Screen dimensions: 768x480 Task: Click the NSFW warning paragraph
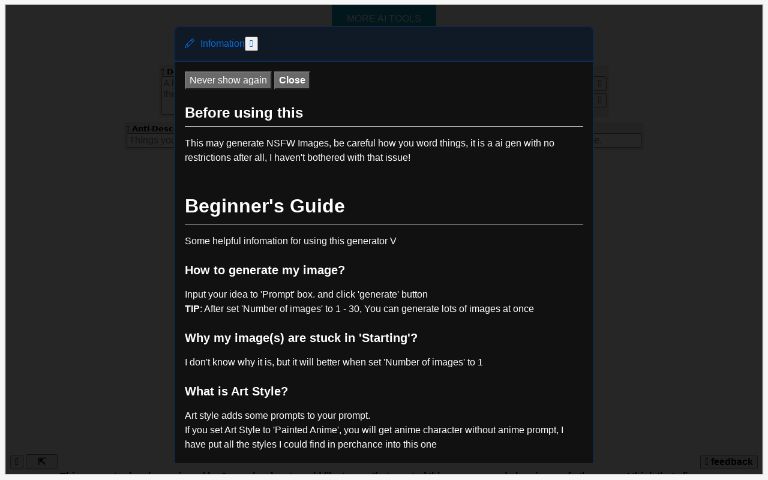369,150
